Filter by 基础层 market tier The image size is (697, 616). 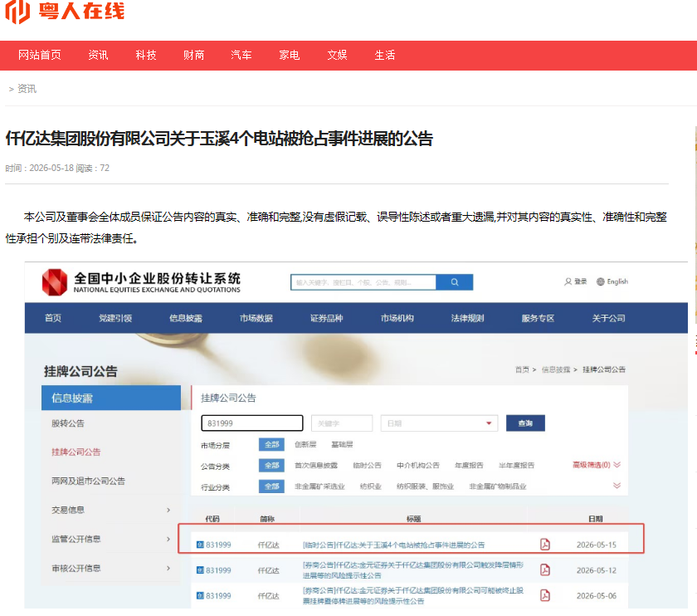coord(342,444)
